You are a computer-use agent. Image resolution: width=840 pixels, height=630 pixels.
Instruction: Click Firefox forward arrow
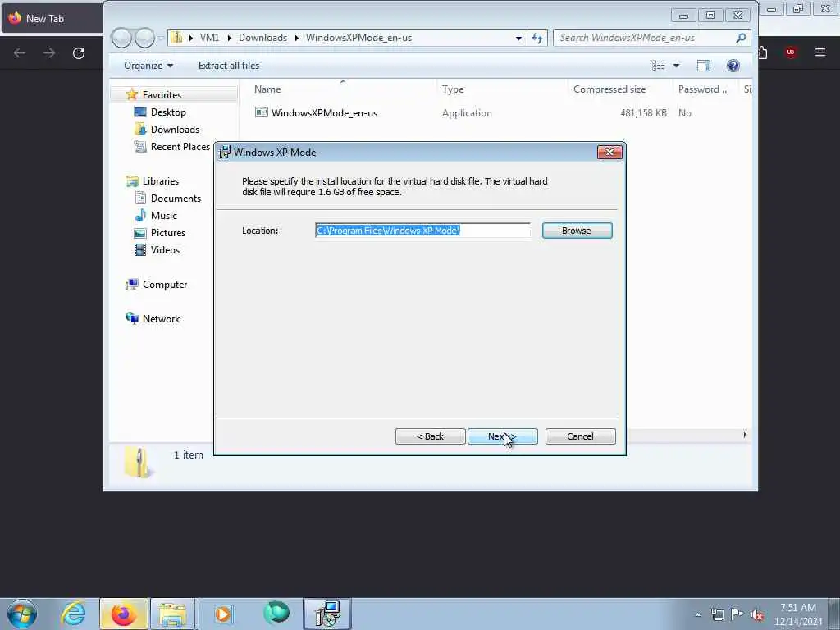click(49, 52)
